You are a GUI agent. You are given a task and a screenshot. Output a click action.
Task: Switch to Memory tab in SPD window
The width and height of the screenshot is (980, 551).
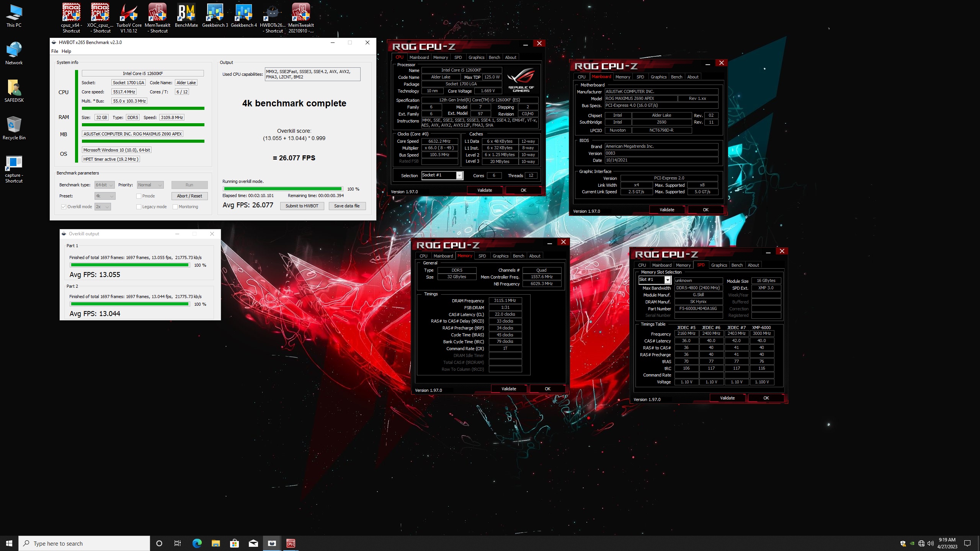click(683, 265)
